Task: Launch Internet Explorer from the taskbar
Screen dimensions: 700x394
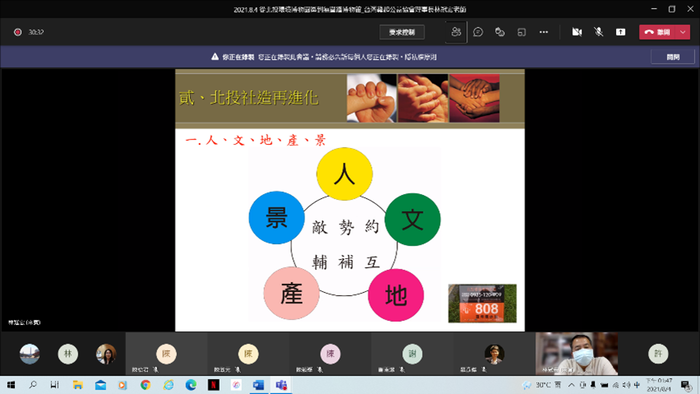Action: [x=168, y=385]
